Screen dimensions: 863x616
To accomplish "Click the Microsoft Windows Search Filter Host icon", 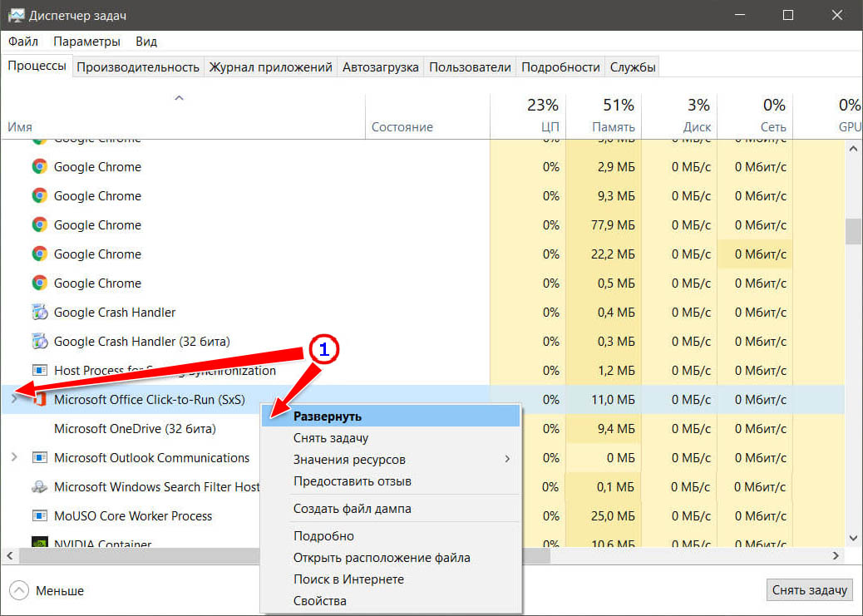I will pos(39,486).
